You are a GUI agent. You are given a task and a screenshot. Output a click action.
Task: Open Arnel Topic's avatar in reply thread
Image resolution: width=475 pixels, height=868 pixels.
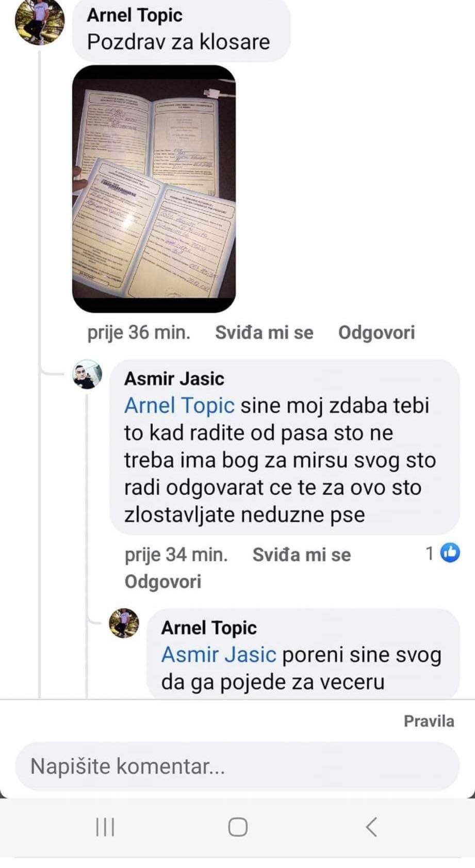coord(124,623)
